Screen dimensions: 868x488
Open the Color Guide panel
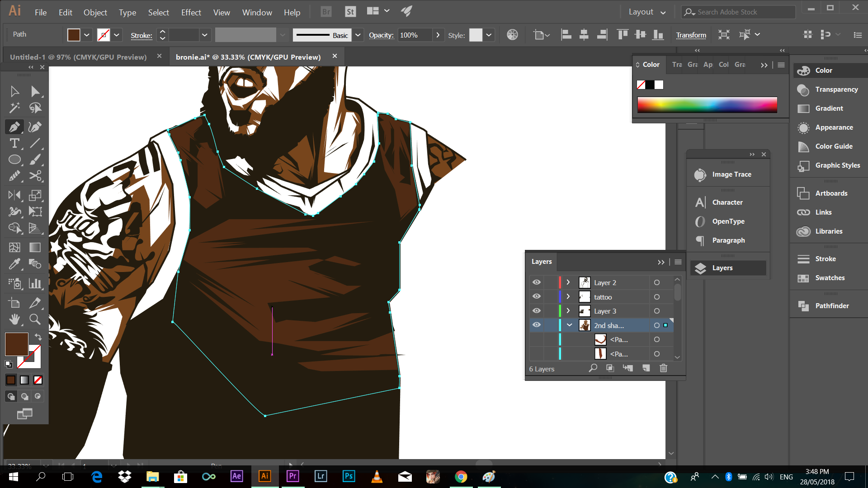pyautogui.click(x=828, y=146)
